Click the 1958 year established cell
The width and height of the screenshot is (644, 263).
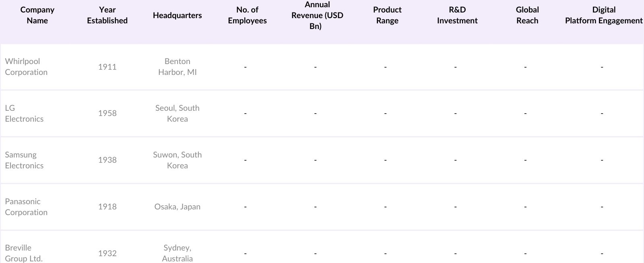point(107,114)
